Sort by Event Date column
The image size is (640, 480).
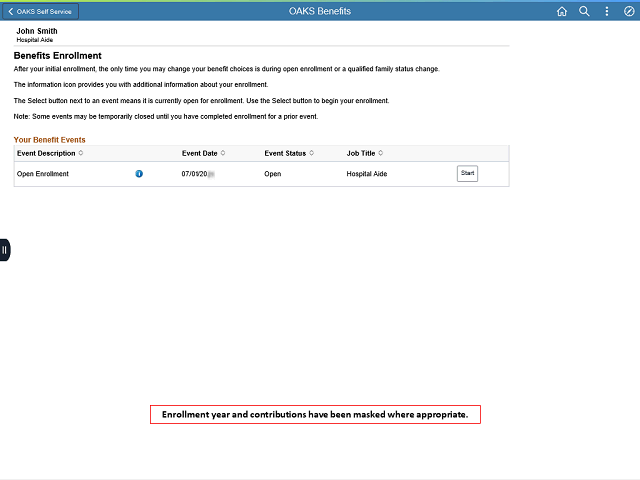pyautogui.click(x=203, y=153)
